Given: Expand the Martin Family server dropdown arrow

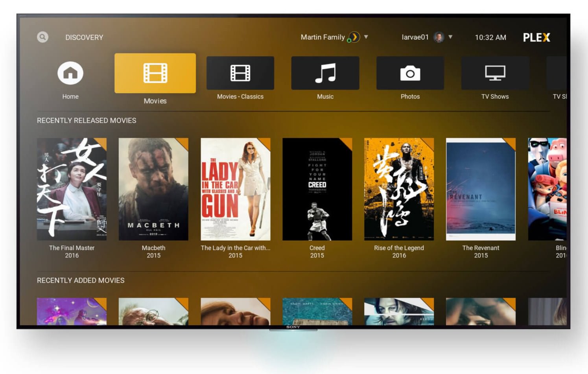Looking at the screenshot, I should tap(366, 37).
